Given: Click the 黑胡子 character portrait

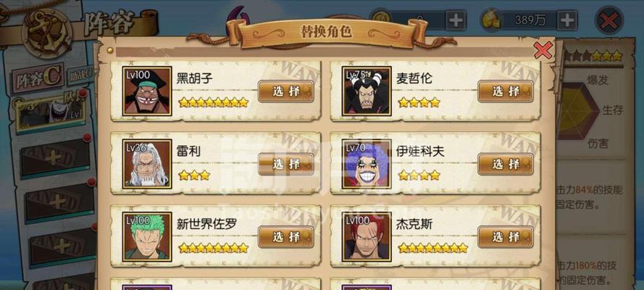Looking at the screenshot, I should [147, 91].
